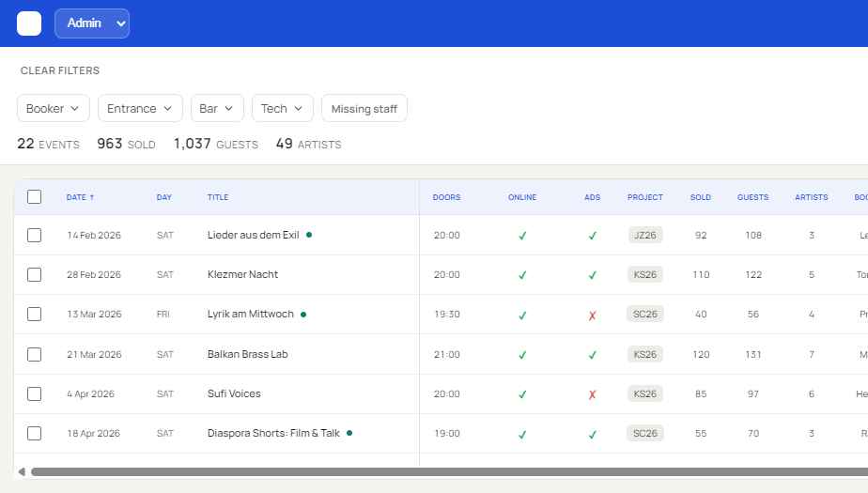Open the Lieder aus dem Exil event
Screen dimensions: 868x493
point(253,235)
